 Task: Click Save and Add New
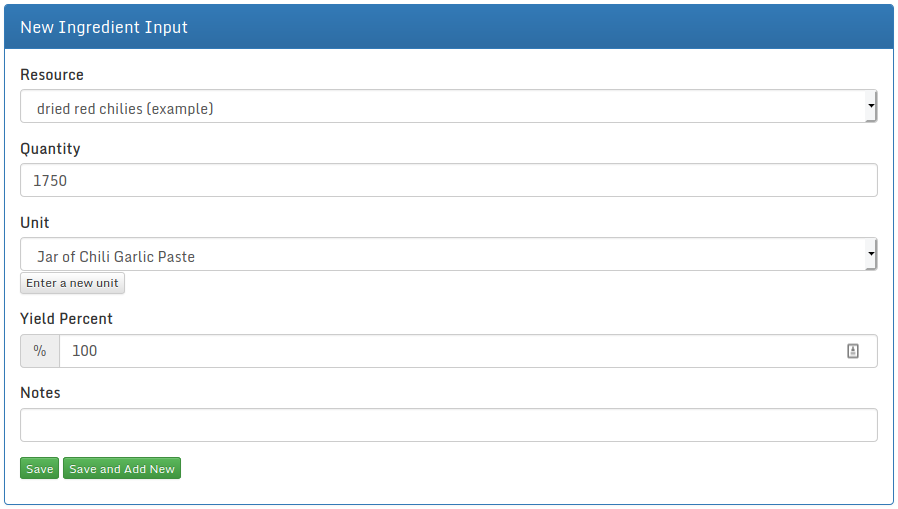[x=122, y=469]
